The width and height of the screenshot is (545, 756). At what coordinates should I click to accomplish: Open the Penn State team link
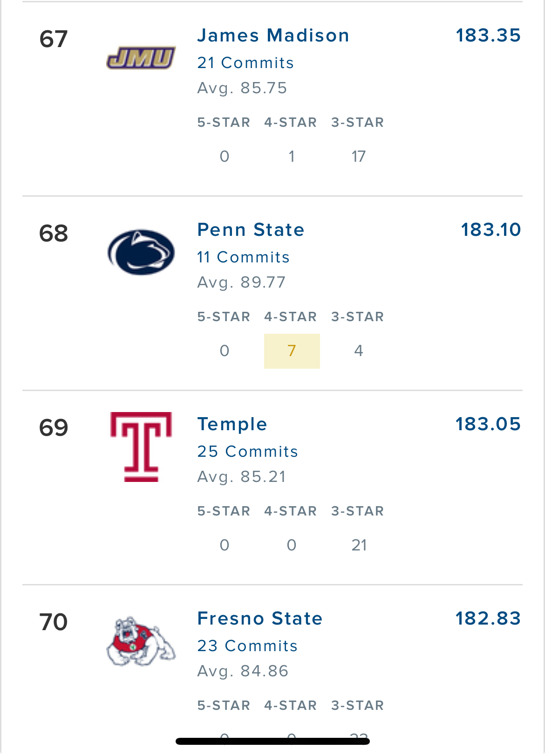point(251,230)
